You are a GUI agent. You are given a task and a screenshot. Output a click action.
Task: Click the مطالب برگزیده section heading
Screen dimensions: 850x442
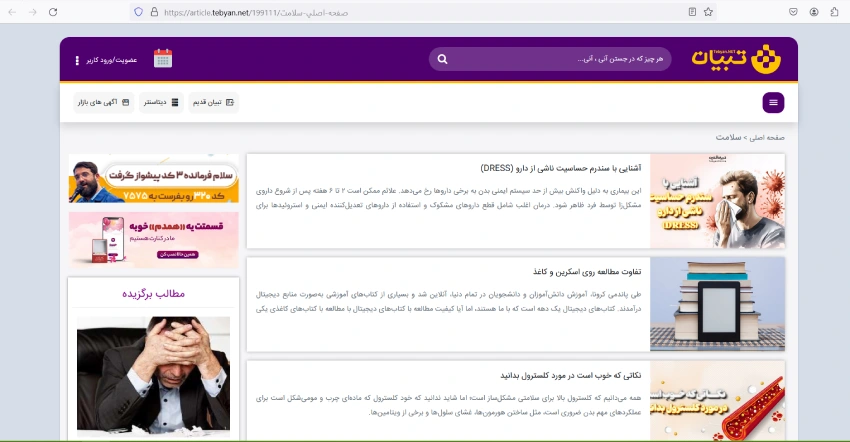[x=153, y=293]
